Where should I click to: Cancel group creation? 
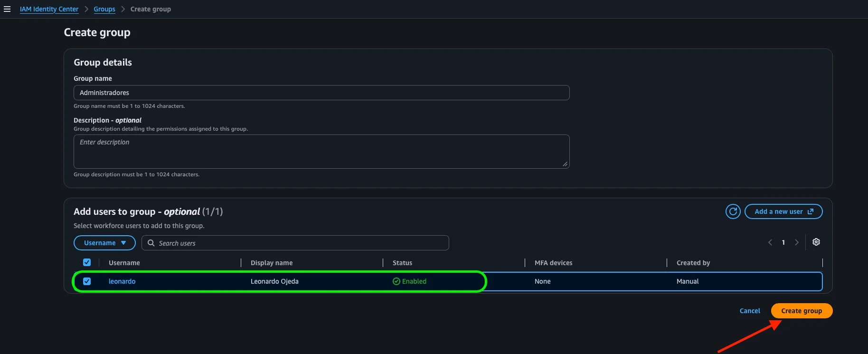pos(750,311)
